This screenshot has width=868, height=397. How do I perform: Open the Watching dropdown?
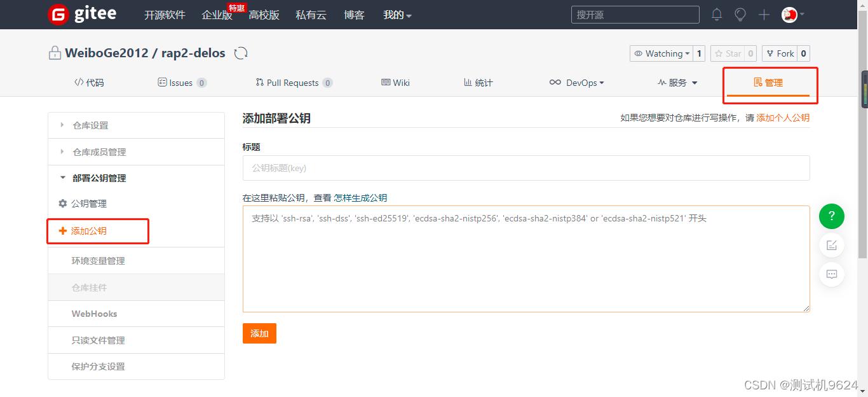661,53
